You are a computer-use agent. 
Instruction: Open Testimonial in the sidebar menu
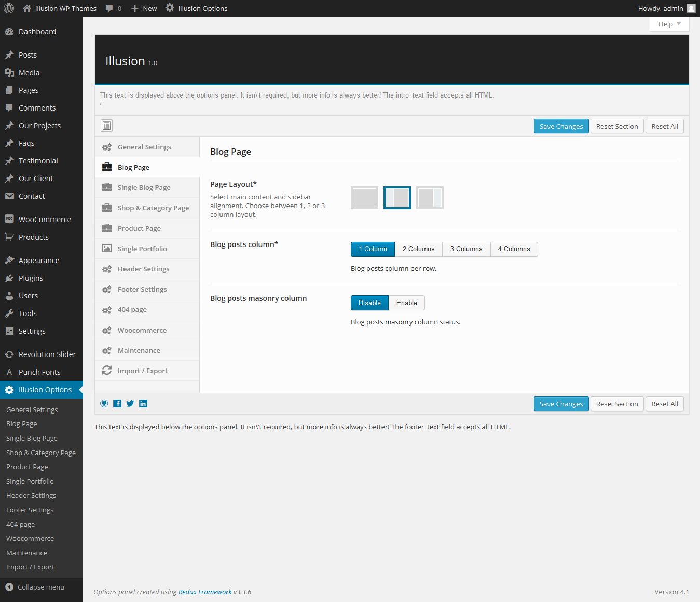pyautogui.click(x=42, y=161)
